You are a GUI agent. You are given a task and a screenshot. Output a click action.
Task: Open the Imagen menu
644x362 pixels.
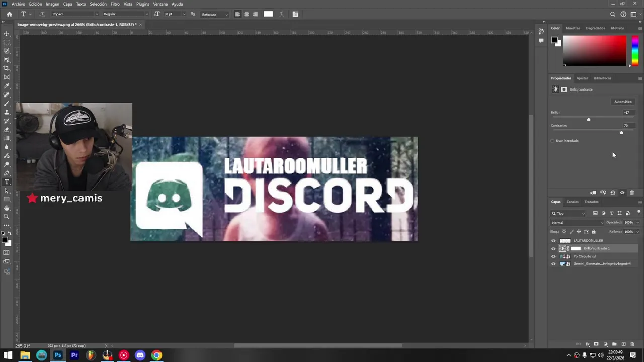[x=52, y=4]
